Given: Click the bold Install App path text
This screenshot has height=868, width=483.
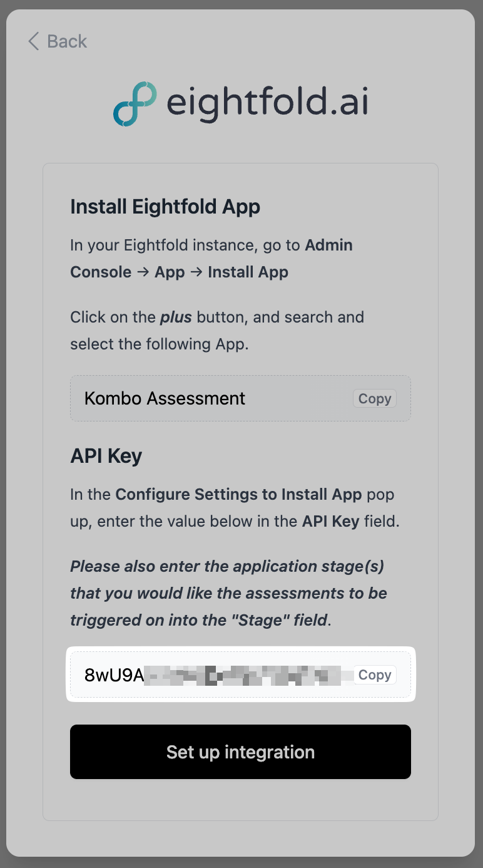Looking at the screenshot, I should point(248,272).
